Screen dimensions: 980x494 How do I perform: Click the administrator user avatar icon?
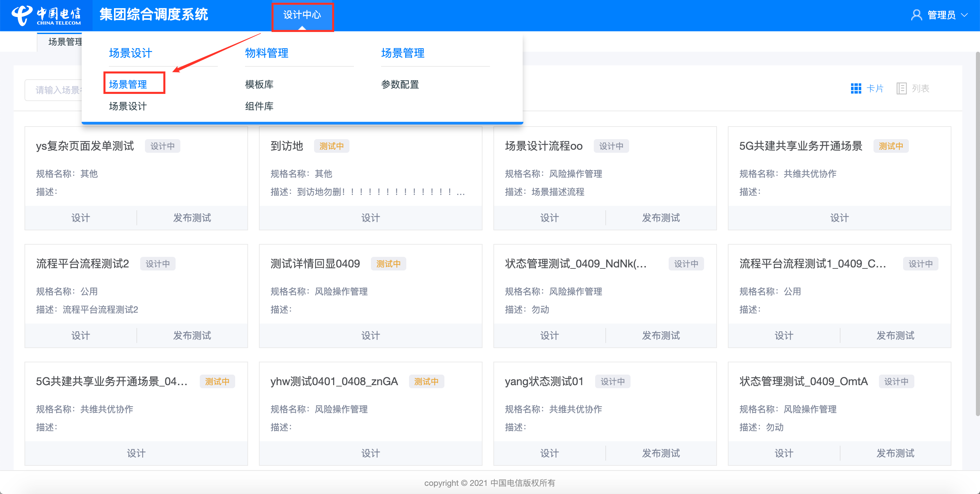click(x=916, y=15)
